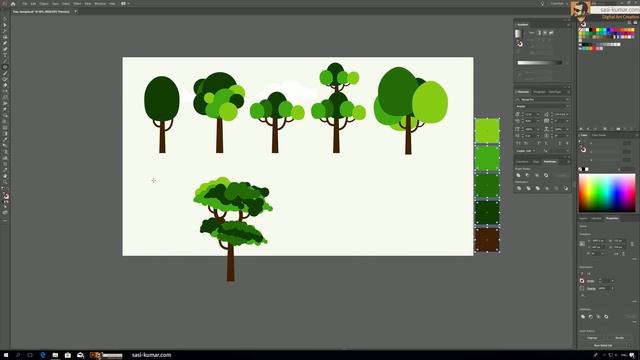Switch to the Transform tab
This screenshot has width=640, height=360.
pos(522,162)
